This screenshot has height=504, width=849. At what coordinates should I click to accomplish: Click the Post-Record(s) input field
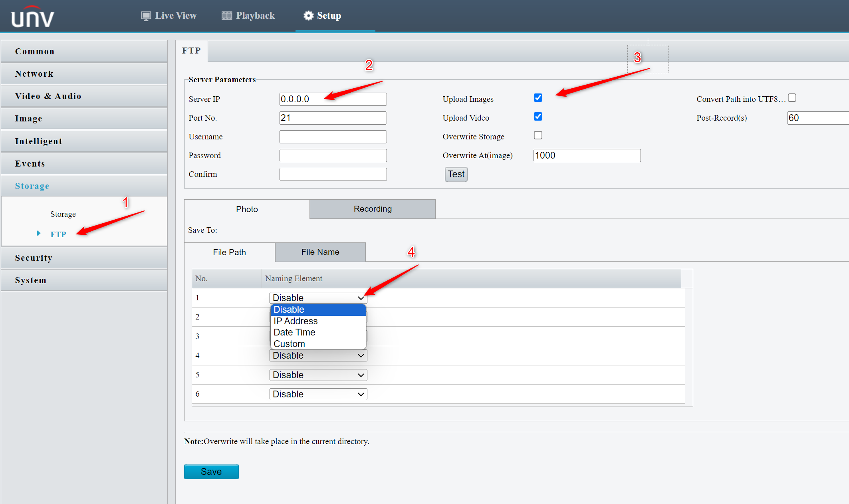point(818,118)
